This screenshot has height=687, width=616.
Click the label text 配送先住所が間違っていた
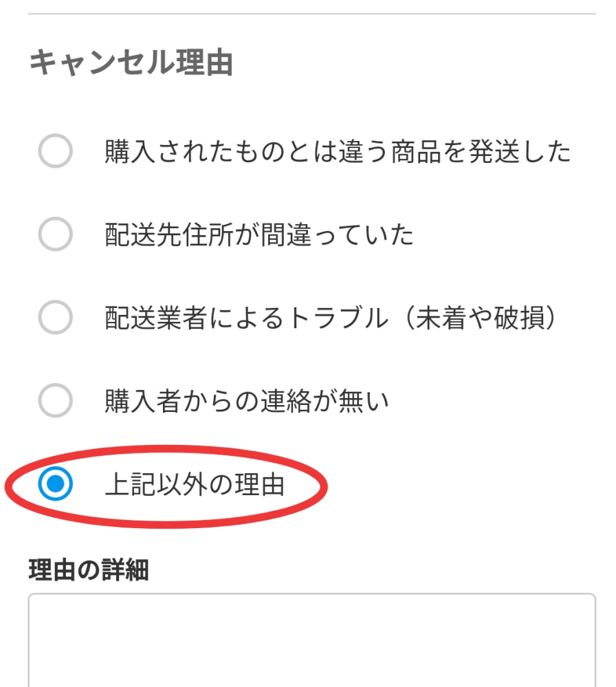[x=259, y=235]
